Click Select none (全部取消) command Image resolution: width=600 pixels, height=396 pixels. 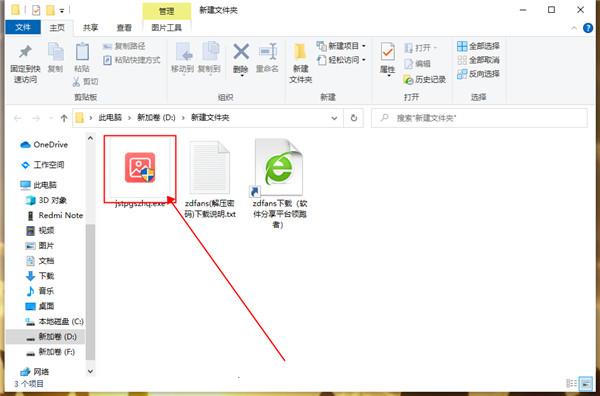point(478,60)
